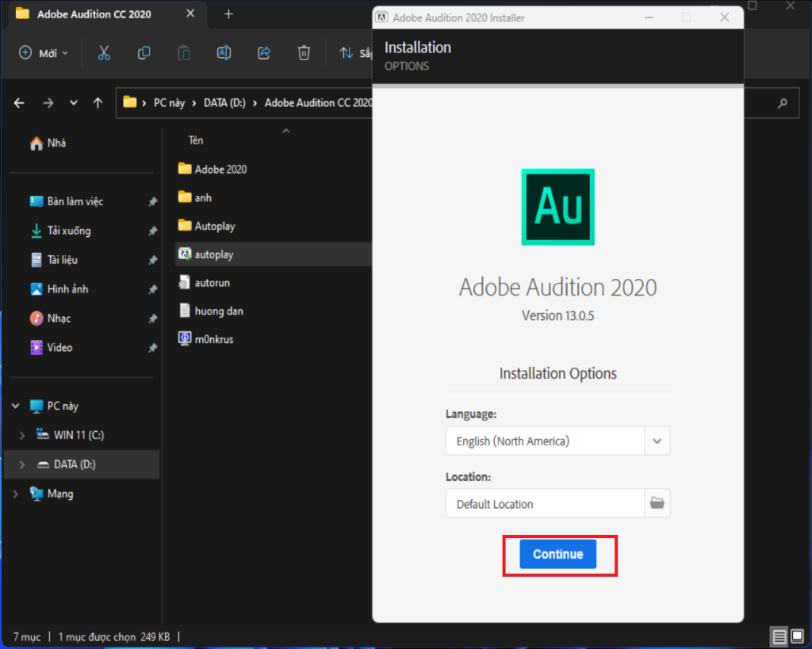Open the recent locations chevron

click(x=74, y=103)
